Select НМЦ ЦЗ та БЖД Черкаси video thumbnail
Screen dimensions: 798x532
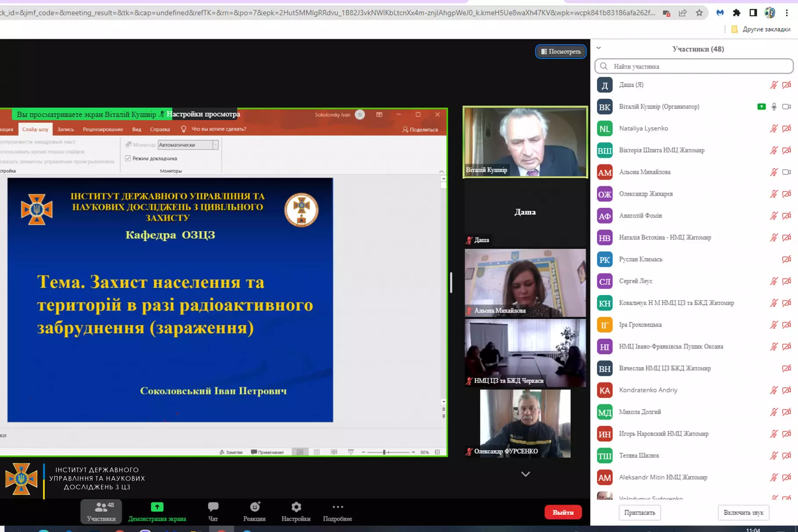coord(525,353)
